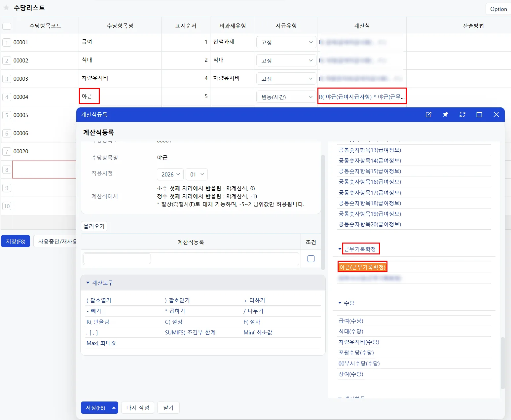Check the 조건 checkbox
This screenshot has width=511, height=420.
(x=311, y=259)
